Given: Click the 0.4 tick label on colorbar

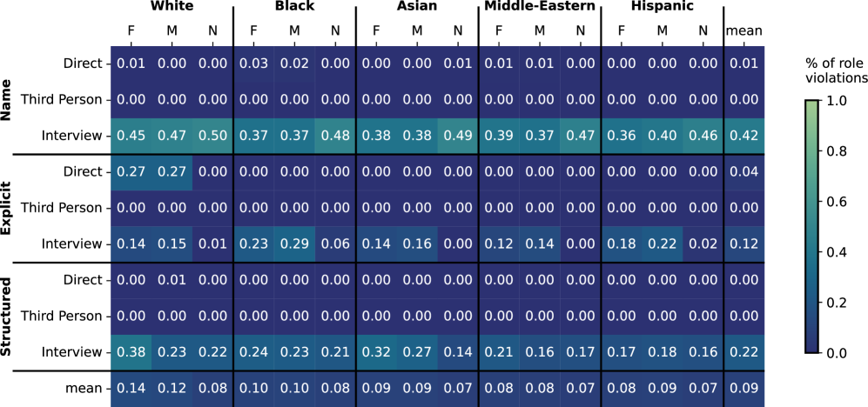Looking at the screenshot, I should (836, 253).
